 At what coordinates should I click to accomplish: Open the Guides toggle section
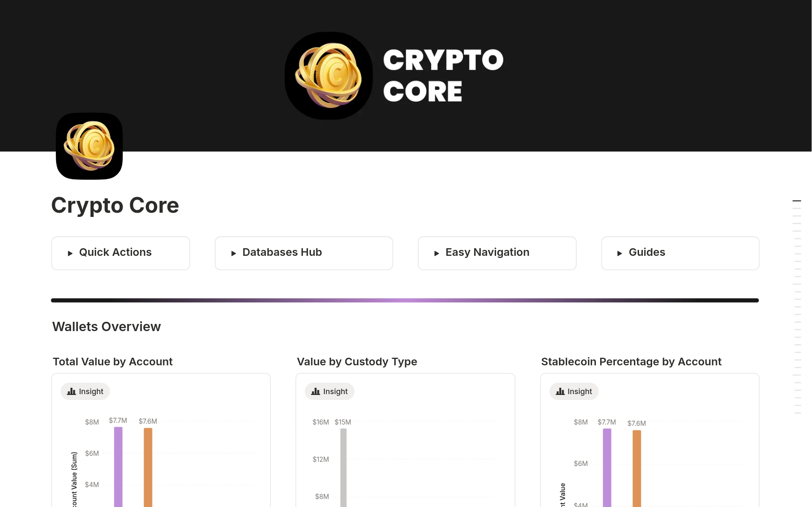pos(647,252)
